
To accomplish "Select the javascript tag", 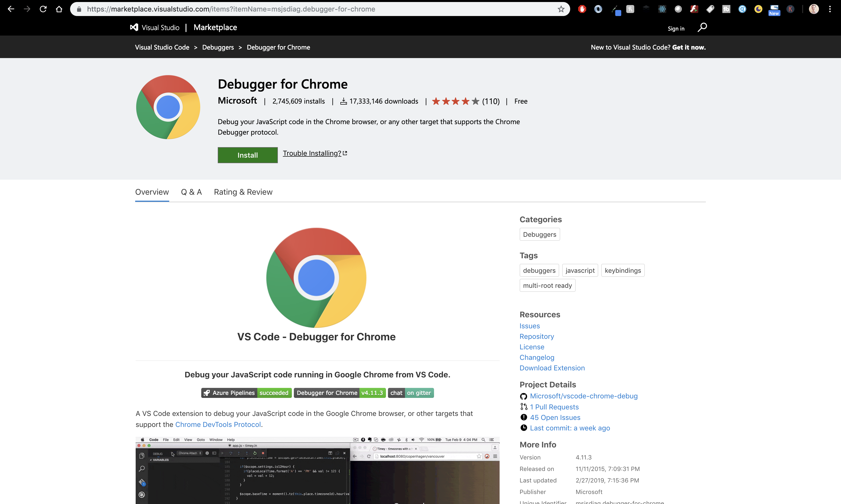I will pos(580,270).
